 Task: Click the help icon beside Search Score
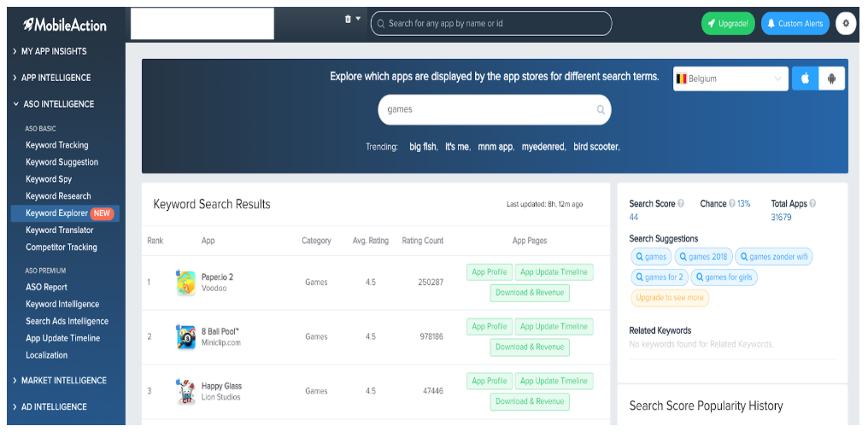pos(681,204)
